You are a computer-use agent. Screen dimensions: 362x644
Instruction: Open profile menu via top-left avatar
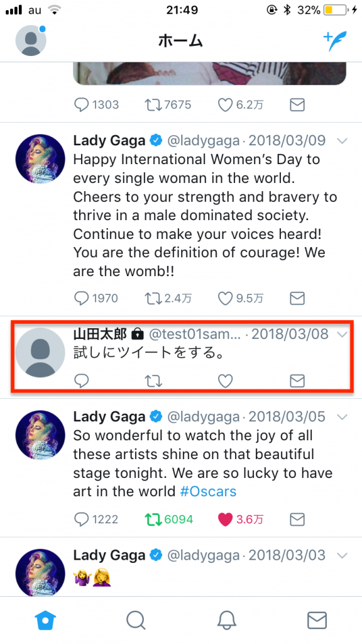point(31,41)
